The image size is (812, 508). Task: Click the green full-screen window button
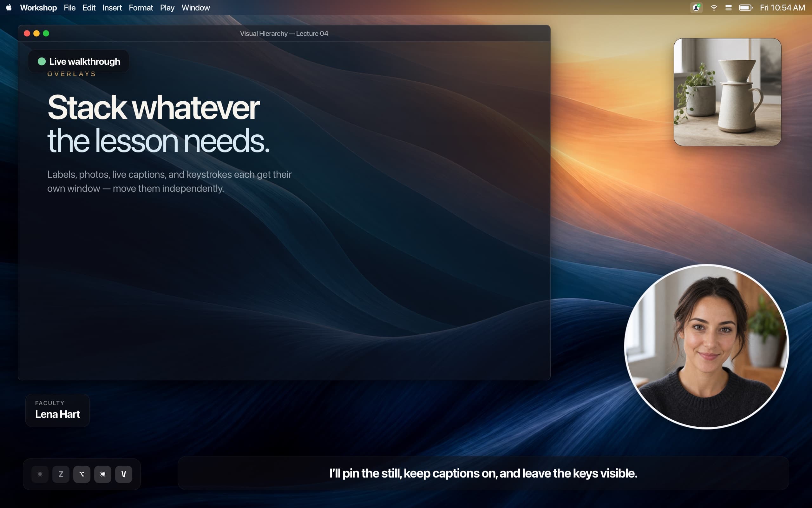(46, 33)
